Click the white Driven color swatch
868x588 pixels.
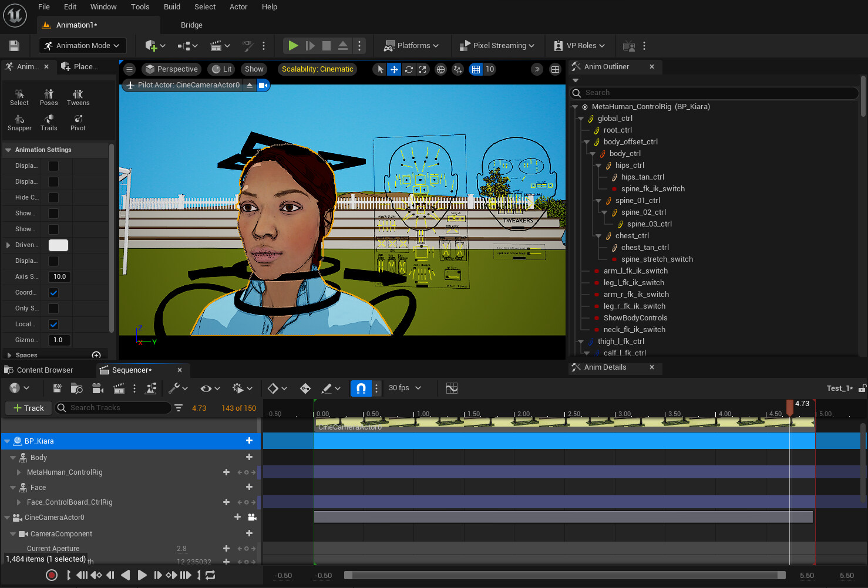coord(58,245)
